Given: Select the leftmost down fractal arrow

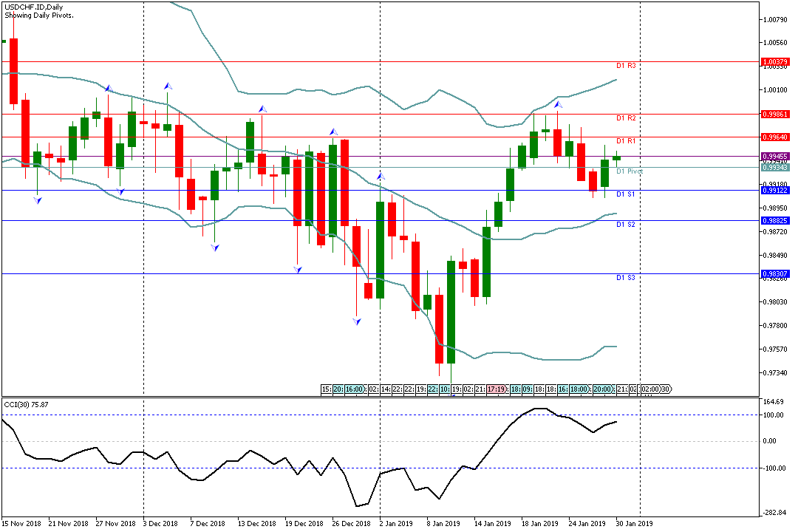Looking at the screenshot, I should pos(37,199).
